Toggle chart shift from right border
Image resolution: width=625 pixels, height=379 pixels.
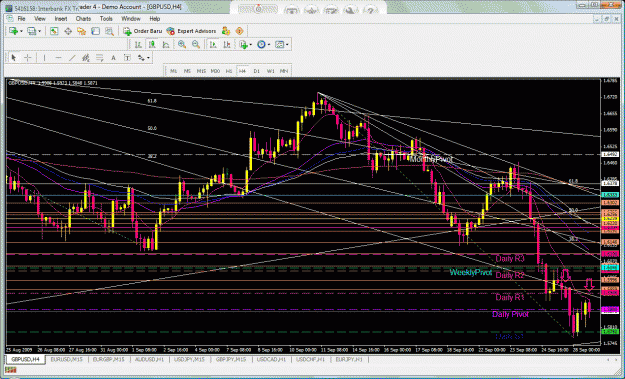coord(227,45)
